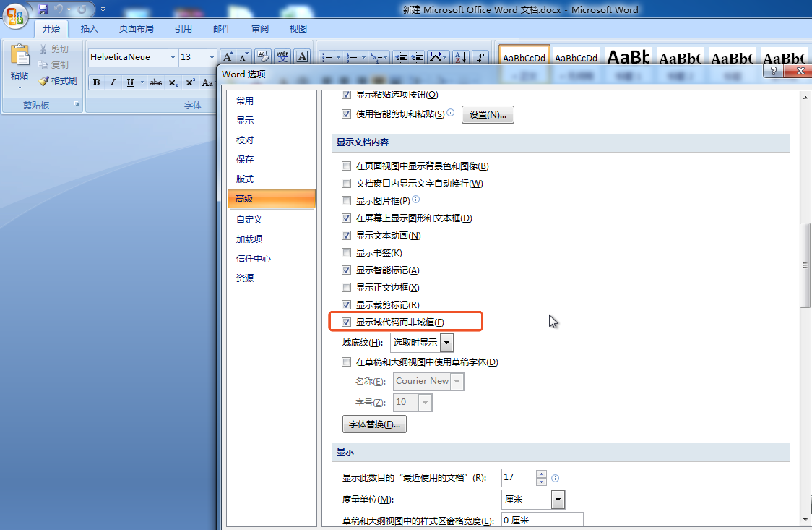Expand the 域底纹 display dropdown
Image resolution: width=812 pixels, height=530 pixels.
[448, 342]
